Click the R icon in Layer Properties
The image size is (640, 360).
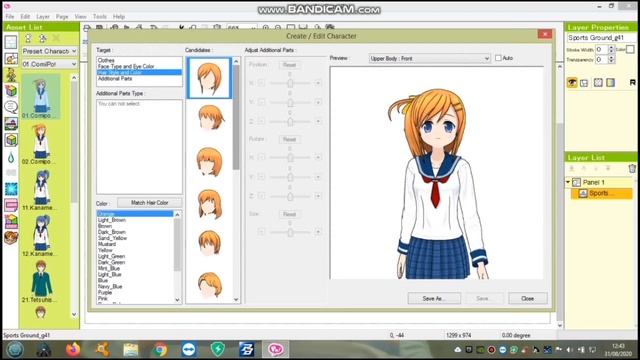(632, 82)
